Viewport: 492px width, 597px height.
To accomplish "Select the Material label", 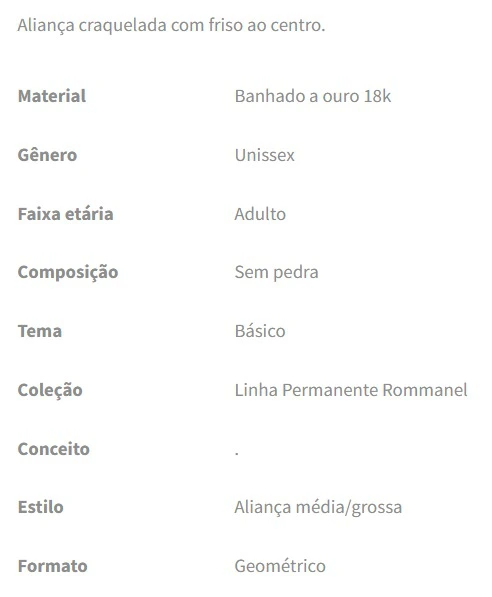I will click(x=52, y=96).
